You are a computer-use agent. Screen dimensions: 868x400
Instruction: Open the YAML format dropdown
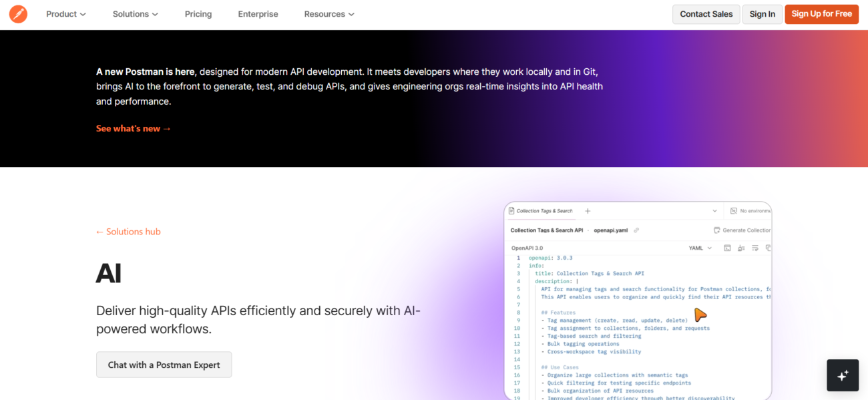[x=700, y=248]
